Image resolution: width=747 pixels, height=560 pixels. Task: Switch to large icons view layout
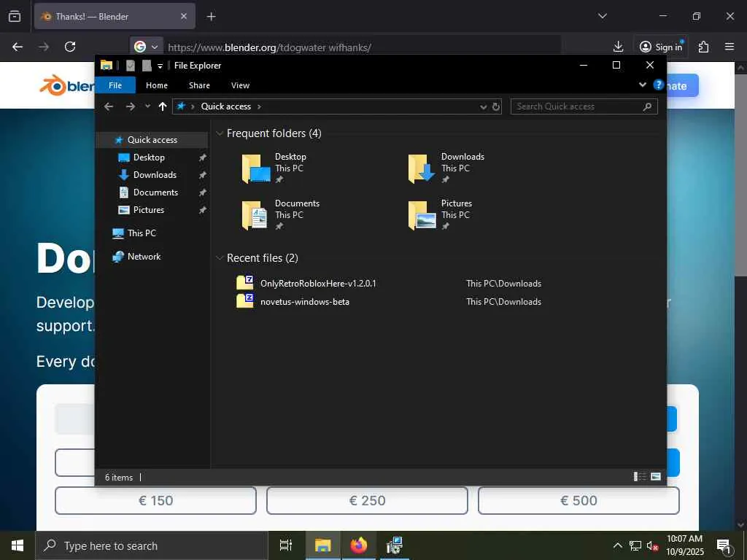[656, 476]
